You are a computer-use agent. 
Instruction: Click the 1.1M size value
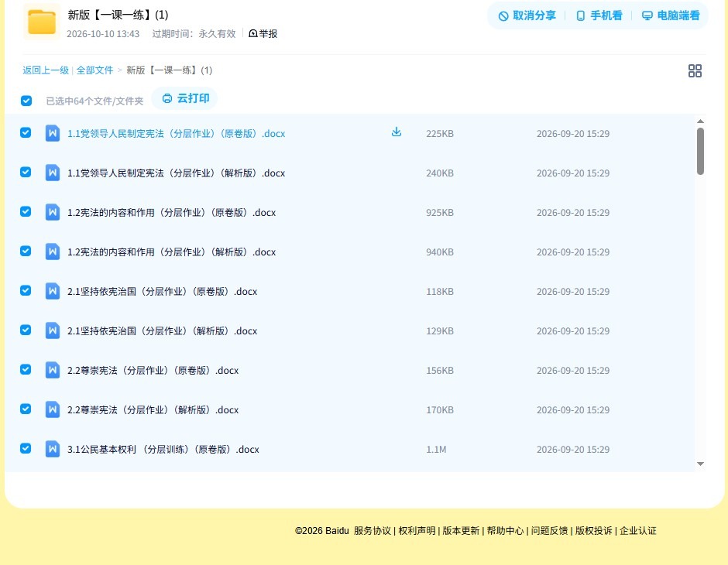(436, 449)
